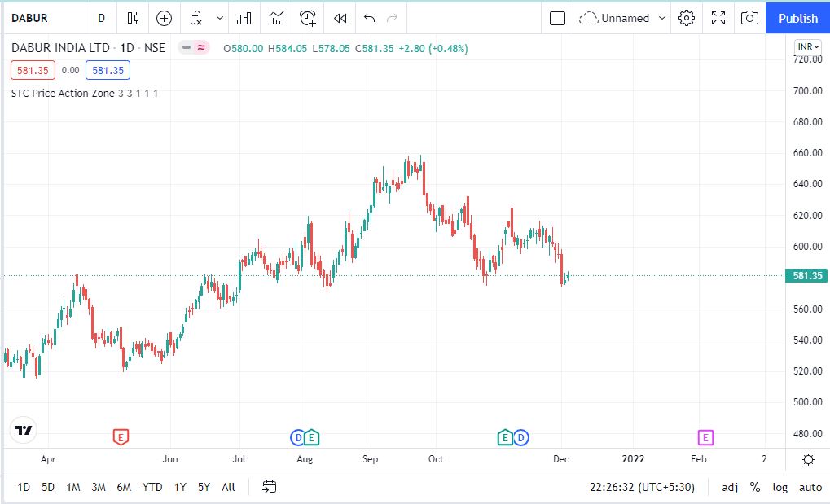The height and width of the screenshot is (504, 830).
Task: Open the INR currency dropdown
Action: (807, 48)
